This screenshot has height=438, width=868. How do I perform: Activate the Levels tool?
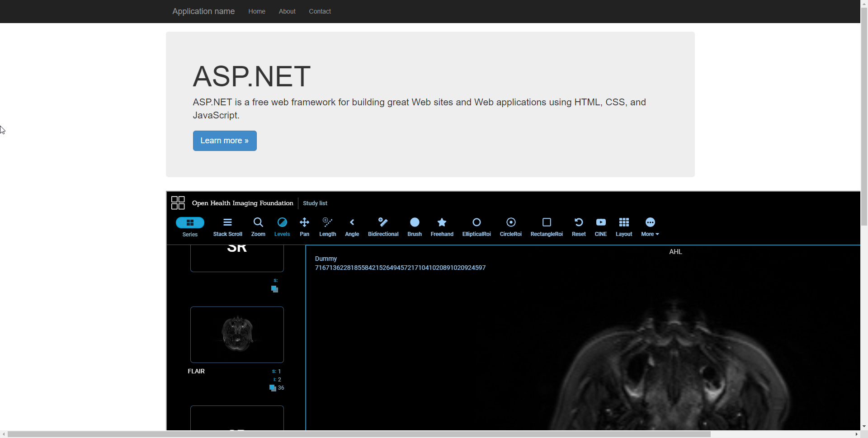tap(282, 226)
